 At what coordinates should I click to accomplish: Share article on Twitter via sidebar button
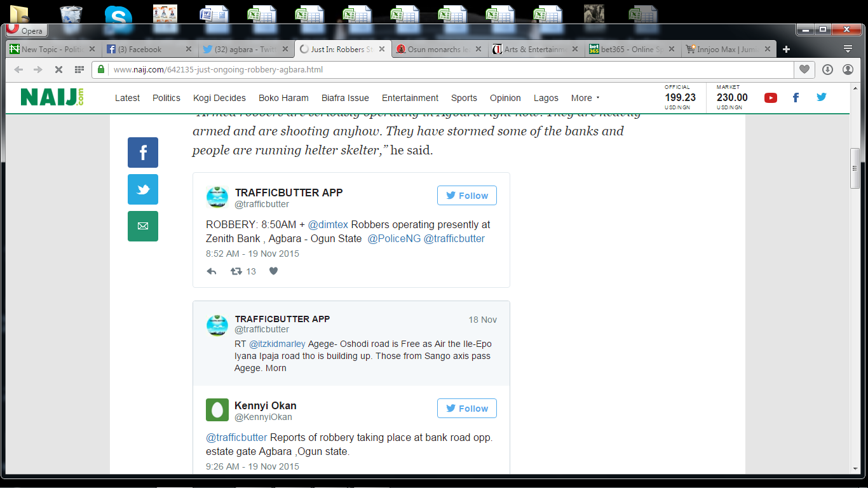(143, 189)
